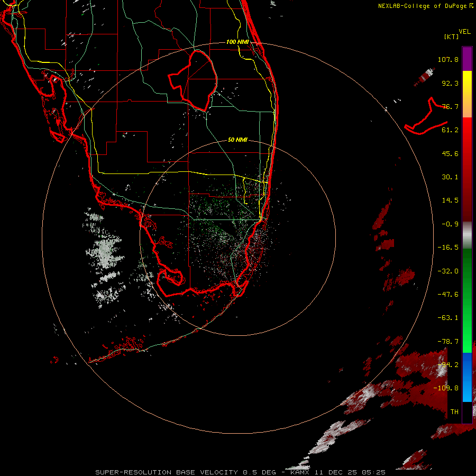Select the bright red color bar segment
This screenshot has height=476, width=476.
pyautogui.click(x=467, y=170)
